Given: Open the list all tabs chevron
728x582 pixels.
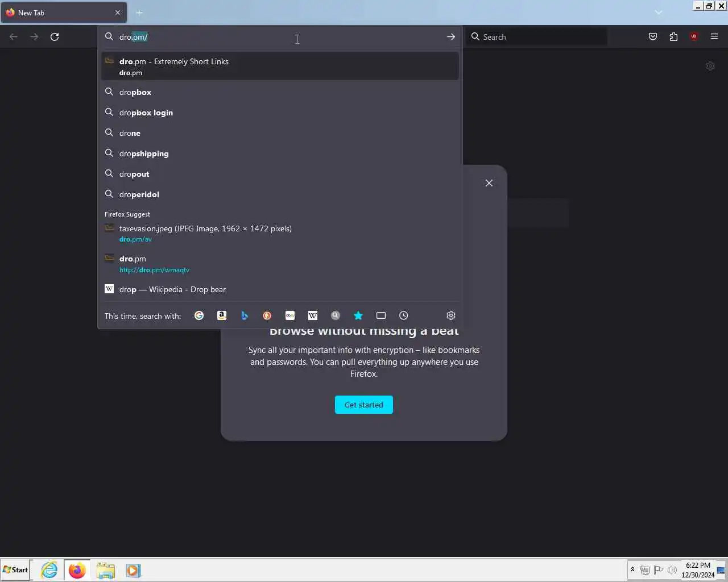Looking at the screenshot, I should point(659,13).
